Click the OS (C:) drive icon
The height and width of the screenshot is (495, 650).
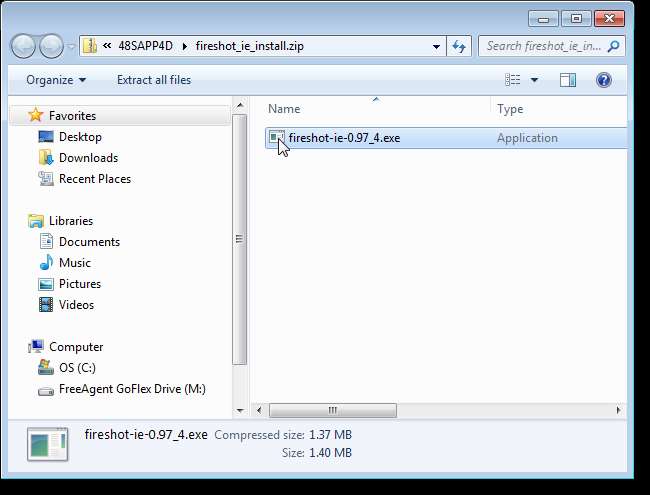pyautogui.click(x=46, y=367)
